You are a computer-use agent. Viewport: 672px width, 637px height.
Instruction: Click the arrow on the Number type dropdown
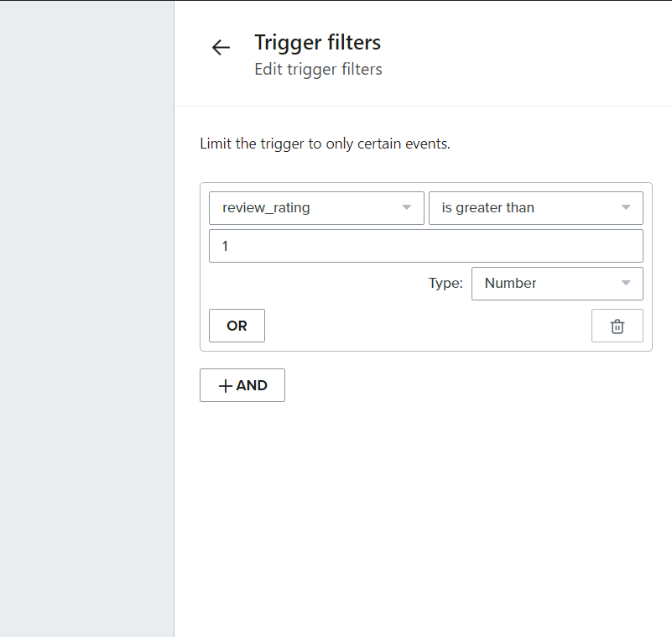[626, 283]
